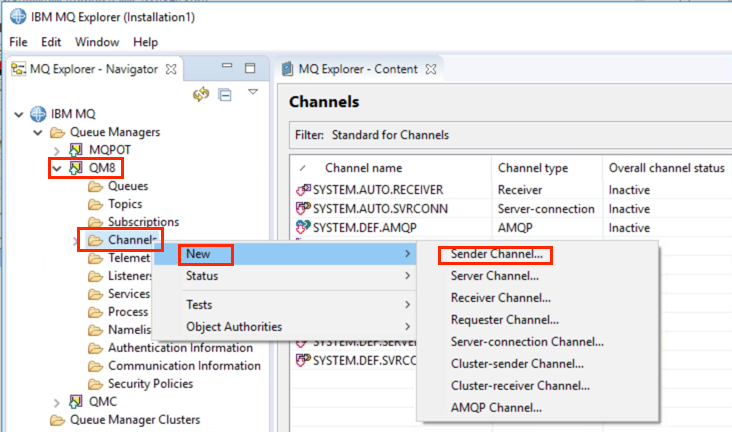Switch to MQ Explorer - Navigator tab
The height and width of the screenshot is (432, 732).
tap(94, 69)
